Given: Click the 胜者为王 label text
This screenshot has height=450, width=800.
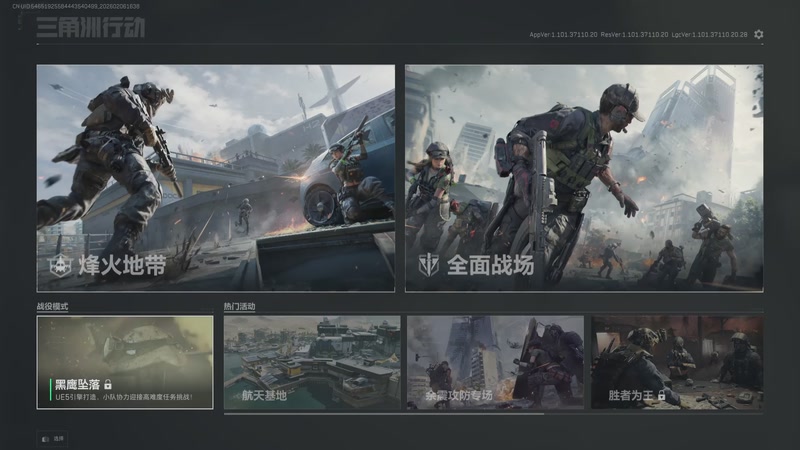Looking at the screenshot, I should (631, 395).
